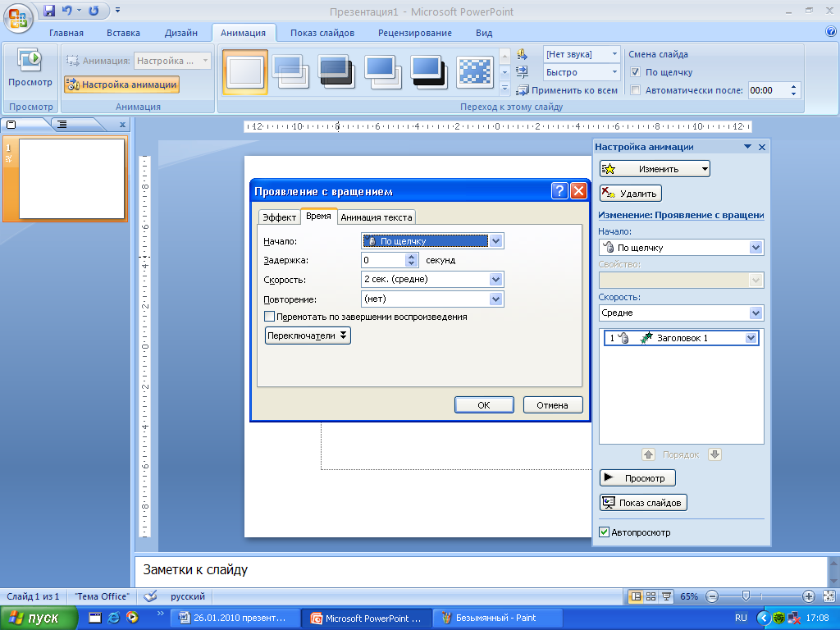Switch to the Outline tab in left panel

click(x=62, y=125)
